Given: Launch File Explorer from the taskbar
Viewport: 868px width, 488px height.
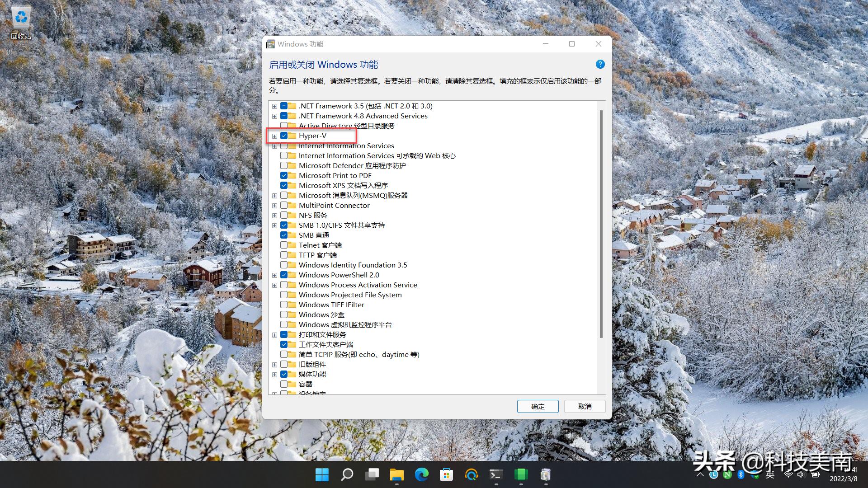Looking at the screenshot, I should pos(397,475).
